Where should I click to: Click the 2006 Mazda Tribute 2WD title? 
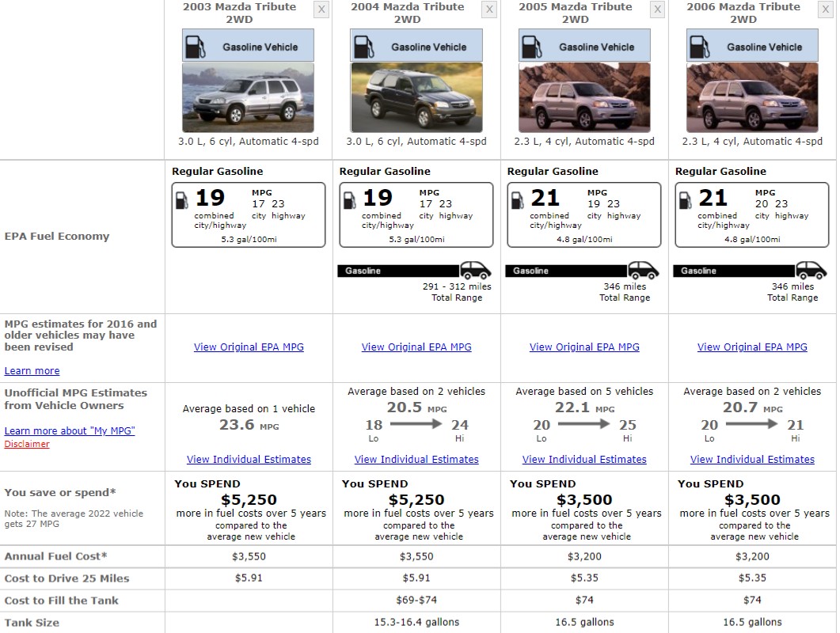[743, 13]
